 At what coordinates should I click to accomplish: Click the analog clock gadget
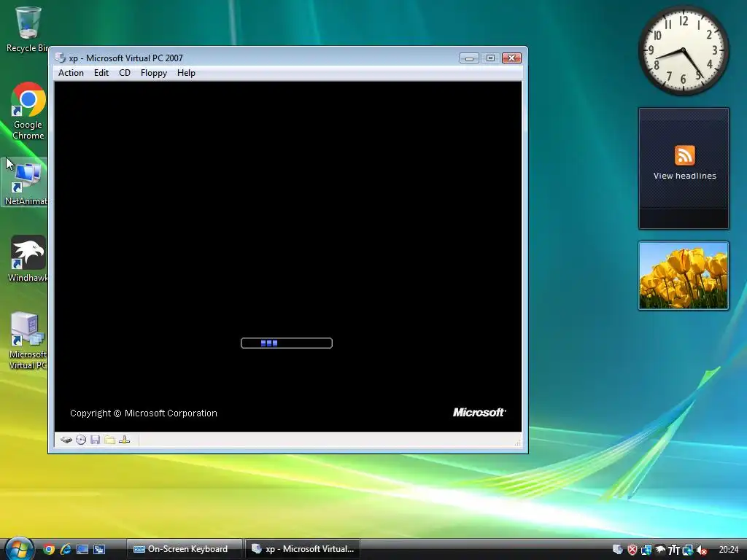click(x=683, y=50)
